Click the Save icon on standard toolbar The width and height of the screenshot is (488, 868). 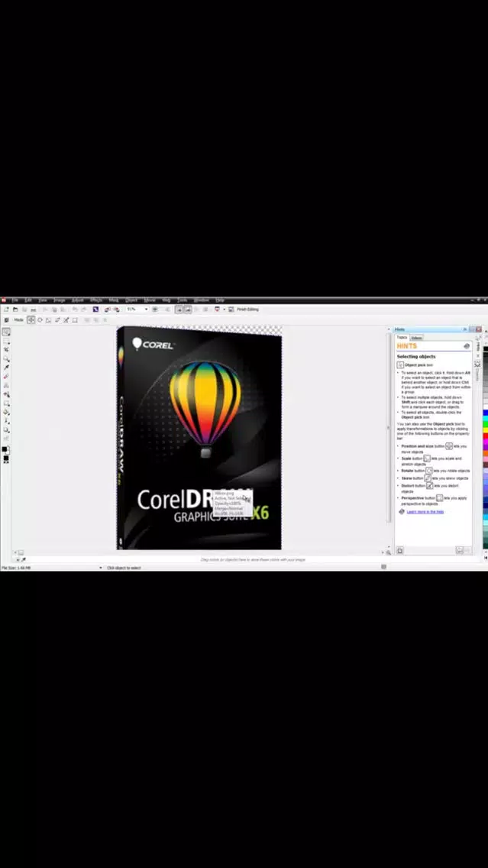pos(24,309)
